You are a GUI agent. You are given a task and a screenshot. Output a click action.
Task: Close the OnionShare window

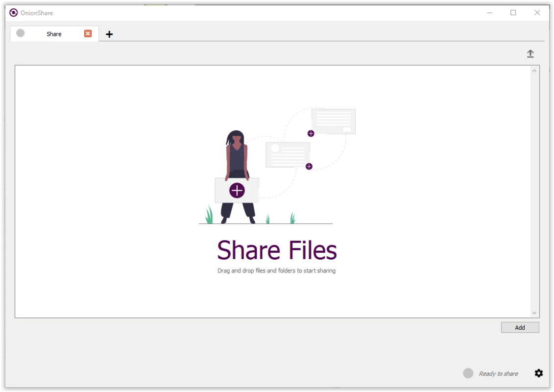pyautogui.click(x=537, y=13)
